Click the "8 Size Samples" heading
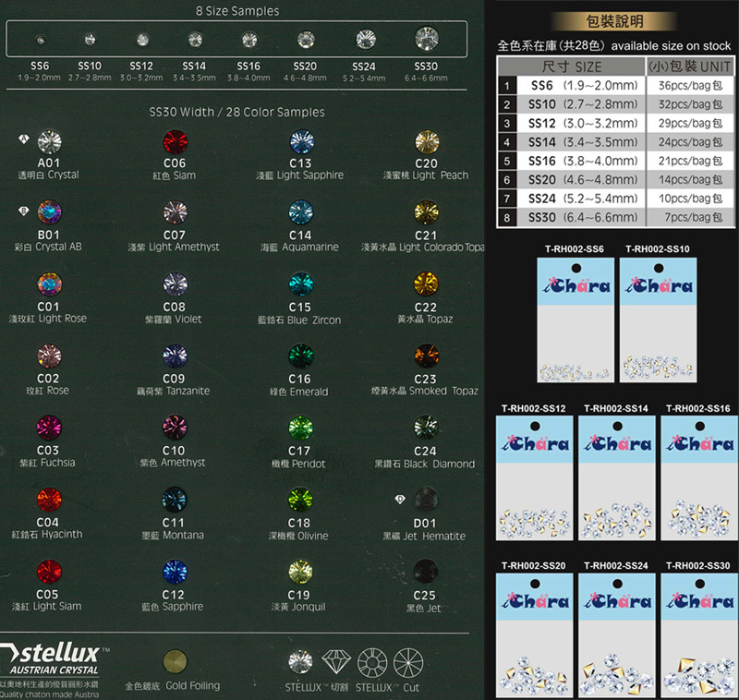The image size is (739, 700). (x=237, y=11)
